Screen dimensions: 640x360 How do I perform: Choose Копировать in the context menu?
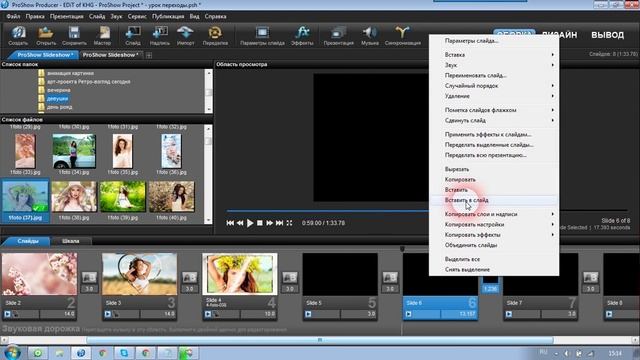[494, 180]
